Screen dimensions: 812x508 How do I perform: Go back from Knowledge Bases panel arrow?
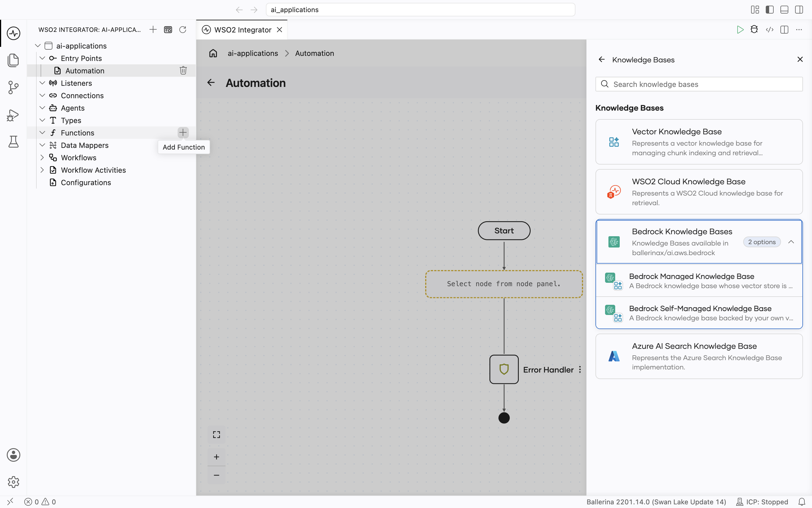pyautogui.click(x=602, y=60)
